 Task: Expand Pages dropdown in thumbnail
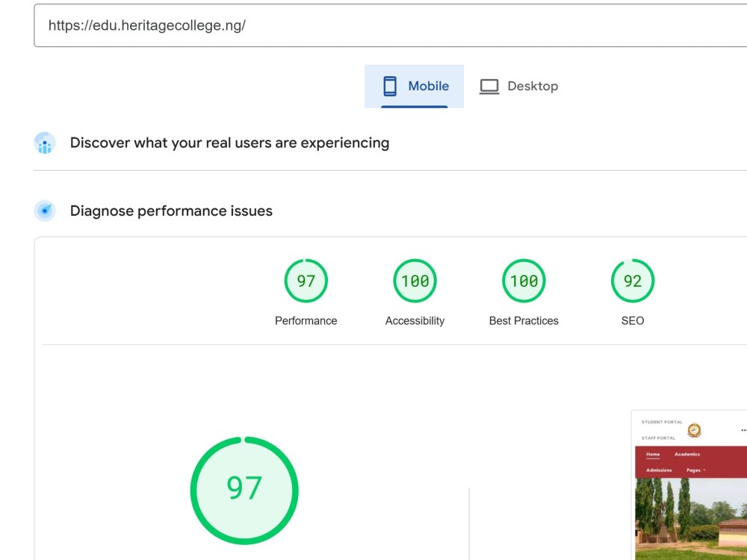pos(695,470)
